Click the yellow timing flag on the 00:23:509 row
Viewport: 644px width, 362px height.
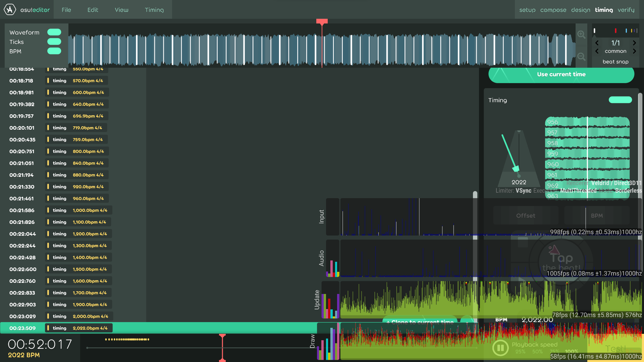(x=49, y=328)
